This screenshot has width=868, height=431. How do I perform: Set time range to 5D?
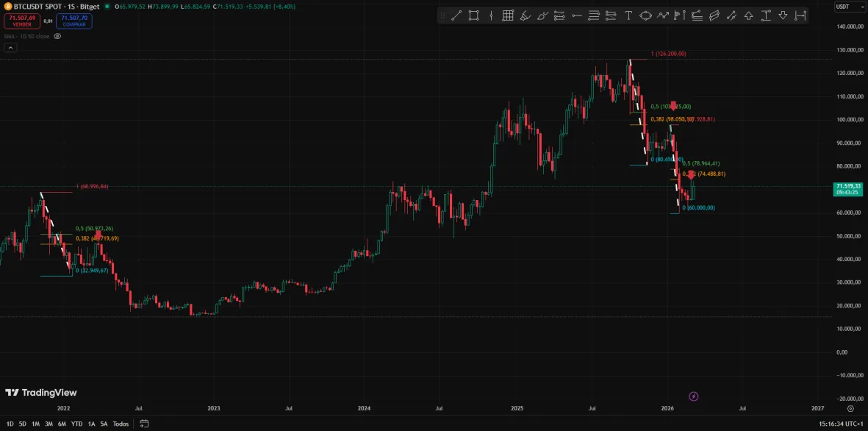tap(22, 424)
